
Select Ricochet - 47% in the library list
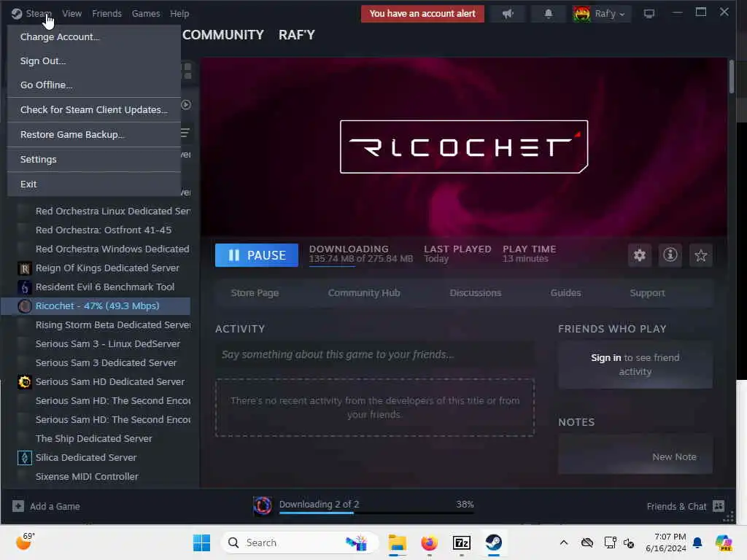(96, 306)
